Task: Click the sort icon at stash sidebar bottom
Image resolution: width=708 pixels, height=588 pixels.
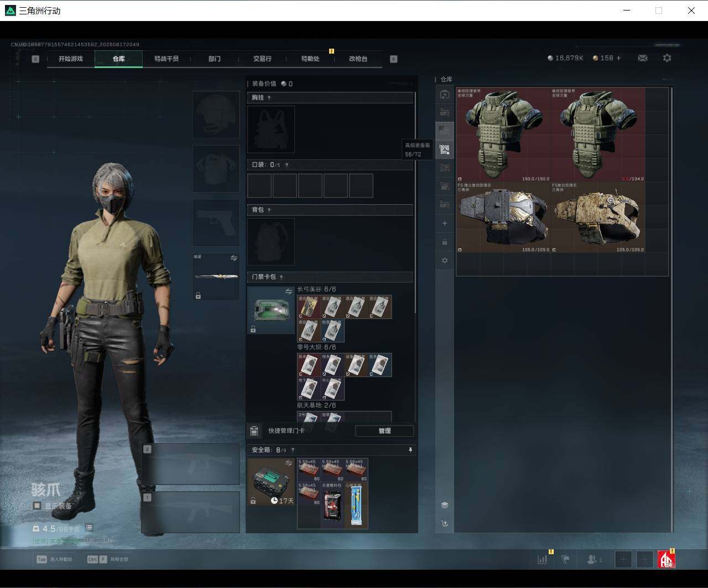Action: pyautogui.click(x=445, y=523)
